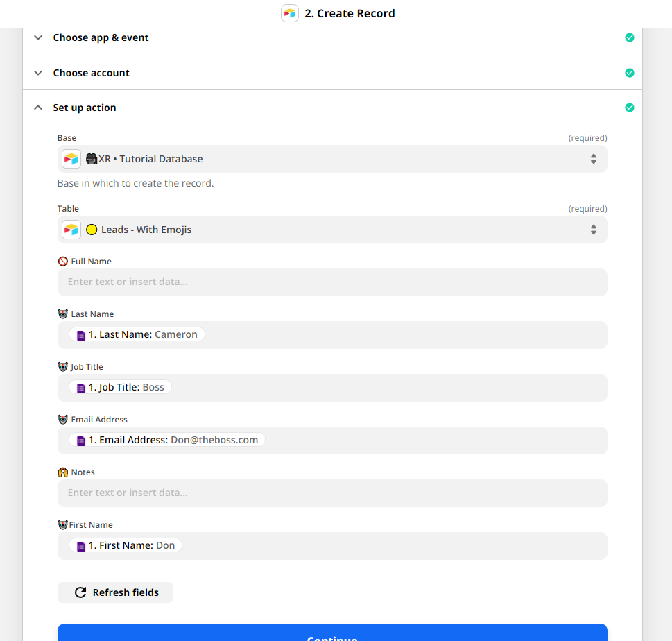Image resolution: width=672 pixels, height=641 pixels.
Task: Click the Airtable icon in the step header
Action: point(290,13)
